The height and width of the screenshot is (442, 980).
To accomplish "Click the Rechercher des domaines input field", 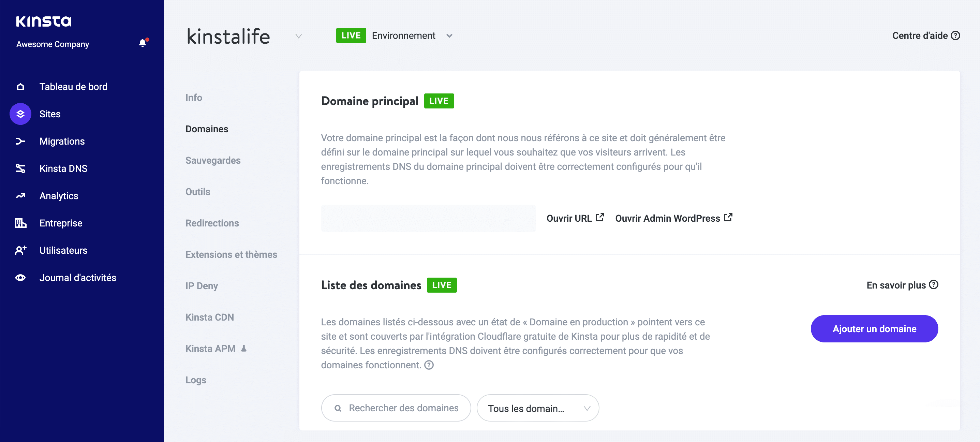I will (396, 408).
